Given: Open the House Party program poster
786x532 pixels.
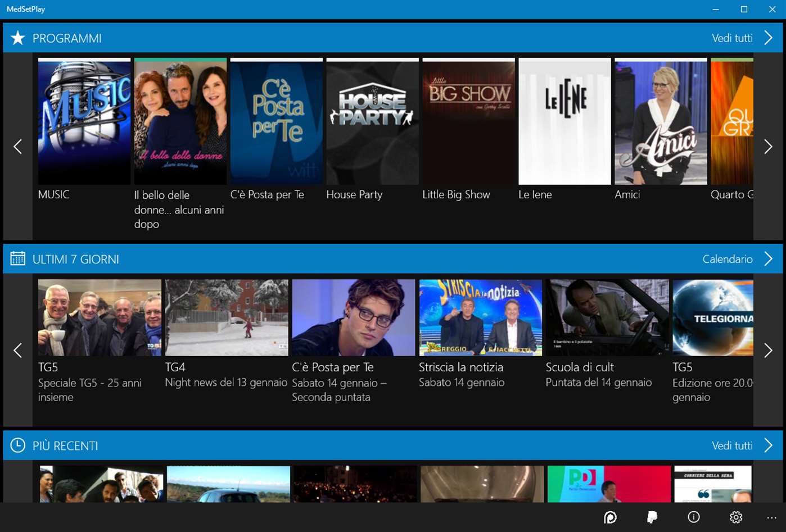Looking at the screenshot, I should pyautogui.click(x=373, y=121).
